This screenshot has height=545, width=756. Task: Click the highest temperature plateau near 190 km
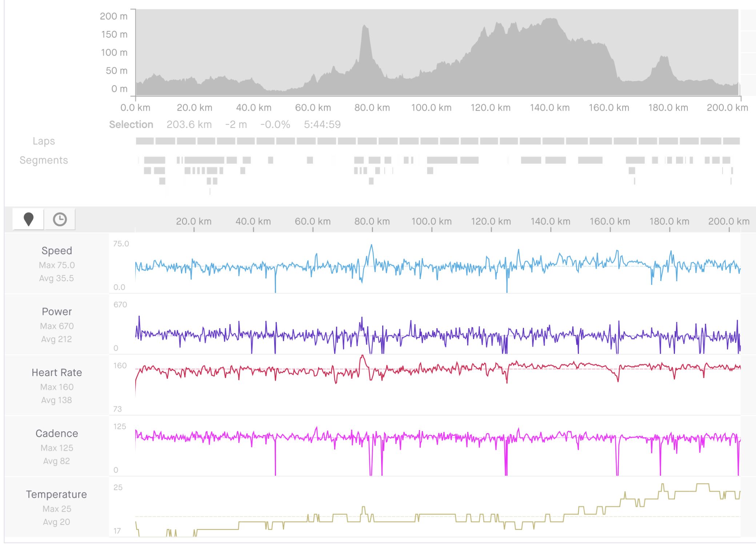703,484
